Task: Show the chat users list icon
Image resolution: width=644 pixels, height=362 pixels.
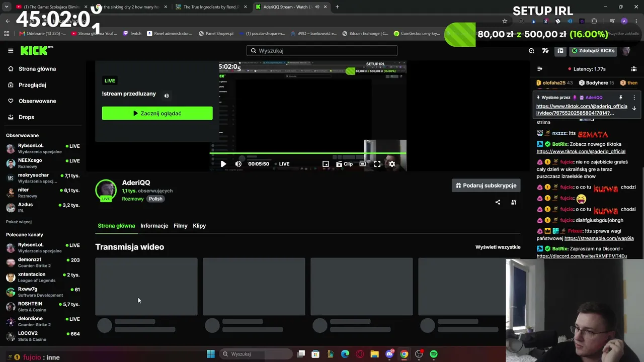Action: click(634, 69)
